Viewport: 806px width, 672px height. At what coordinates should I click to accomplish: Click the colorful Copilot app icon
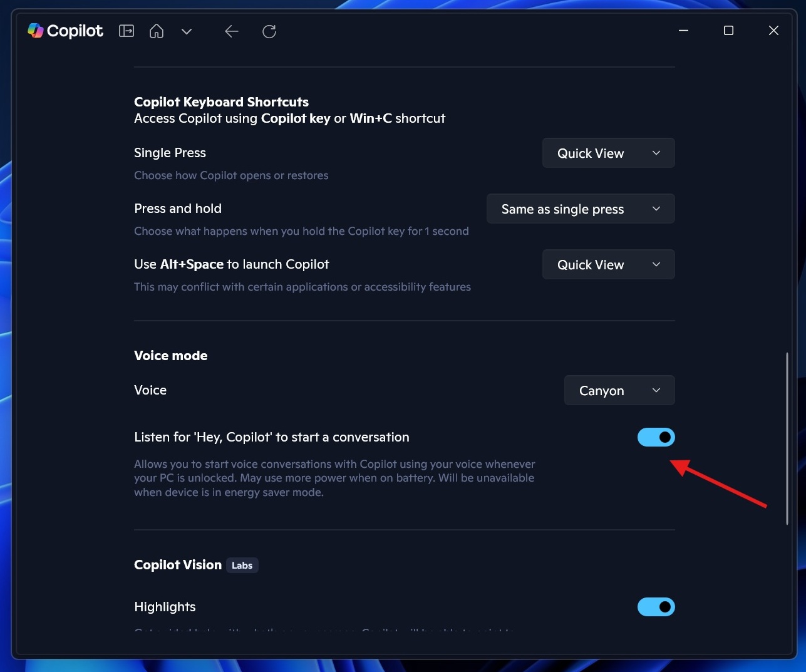(36, 30)
